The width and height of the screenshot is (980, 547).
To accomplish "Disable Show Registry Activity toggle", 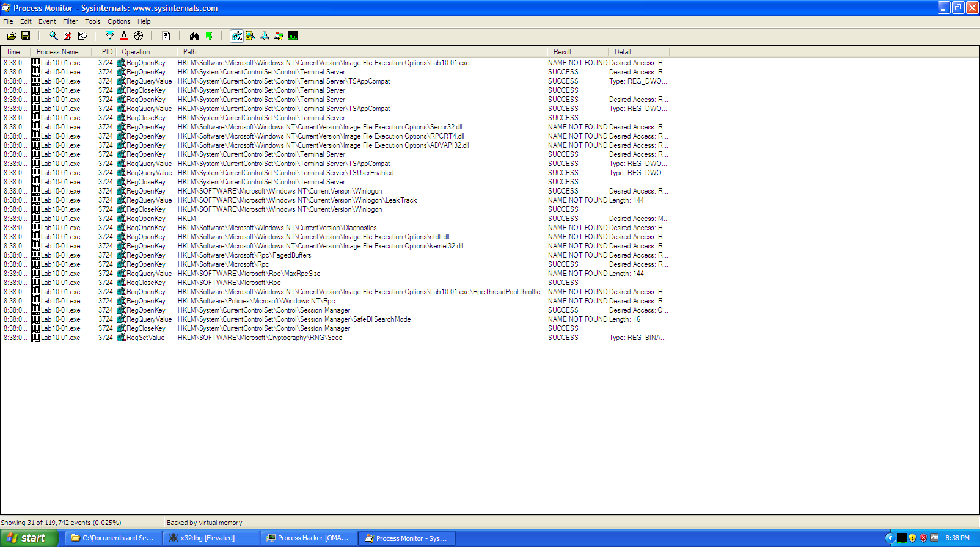I will point(236,36).
